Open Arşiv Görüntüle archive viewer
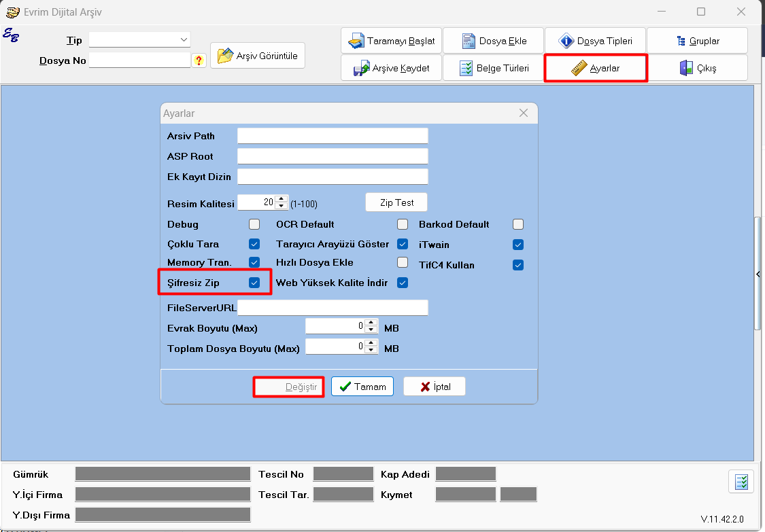This screenshot has width=765, height=532. pos(258,56)
